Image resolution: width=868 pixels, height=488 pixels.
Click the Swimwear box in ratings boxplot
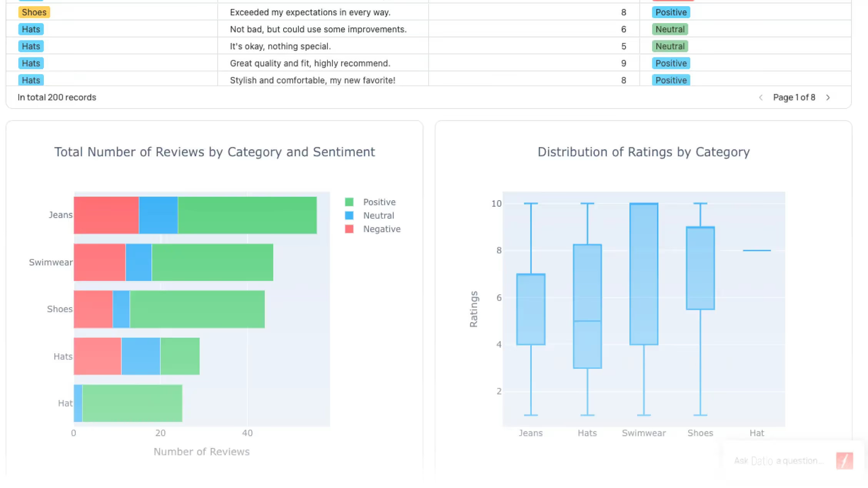point(644,274)
